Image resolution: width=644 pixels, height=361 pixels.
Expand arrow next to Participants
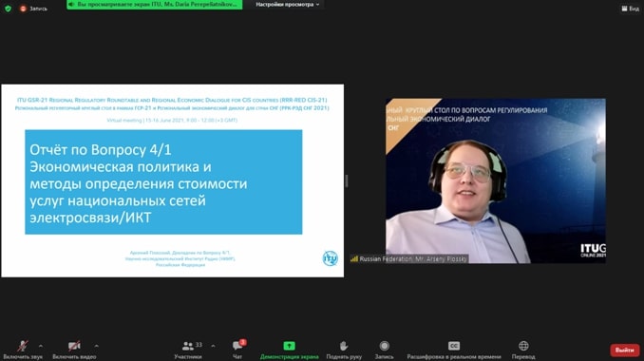[x=213, y=346]
